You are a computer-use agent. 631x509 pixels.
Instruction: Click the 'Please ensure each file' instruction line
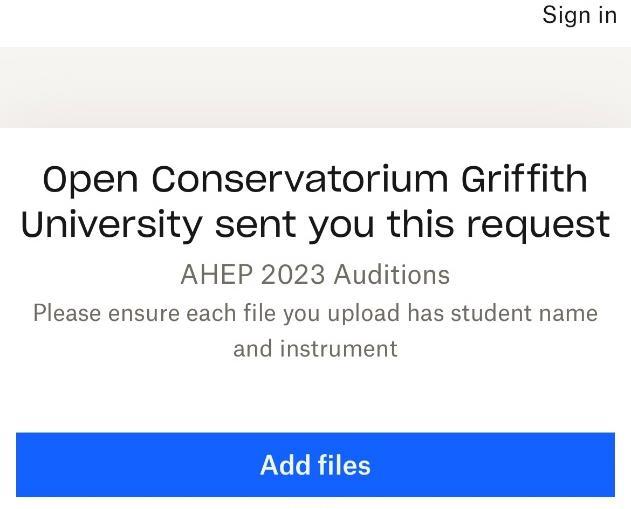click(315, 313)
